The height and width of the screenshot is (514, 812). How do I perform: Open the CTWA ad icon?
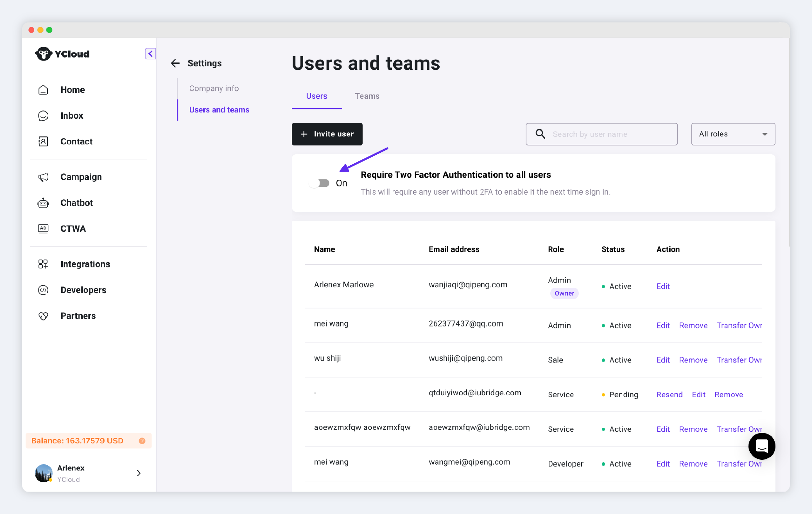tap(43, 229)
